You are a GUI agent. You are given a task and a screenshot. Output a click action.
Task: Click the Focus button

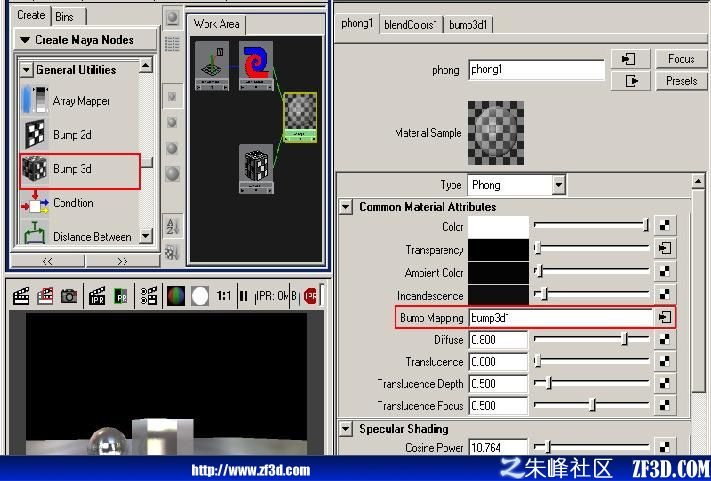(681, 59)
